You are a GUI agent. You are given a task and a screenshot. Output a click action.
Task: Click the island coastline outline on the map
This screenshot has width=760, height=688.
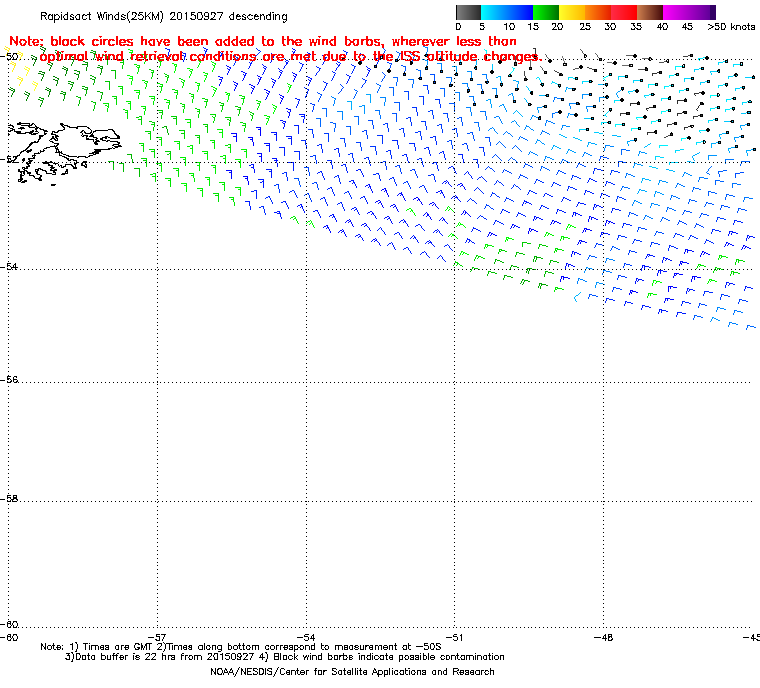tap(64, 152)
